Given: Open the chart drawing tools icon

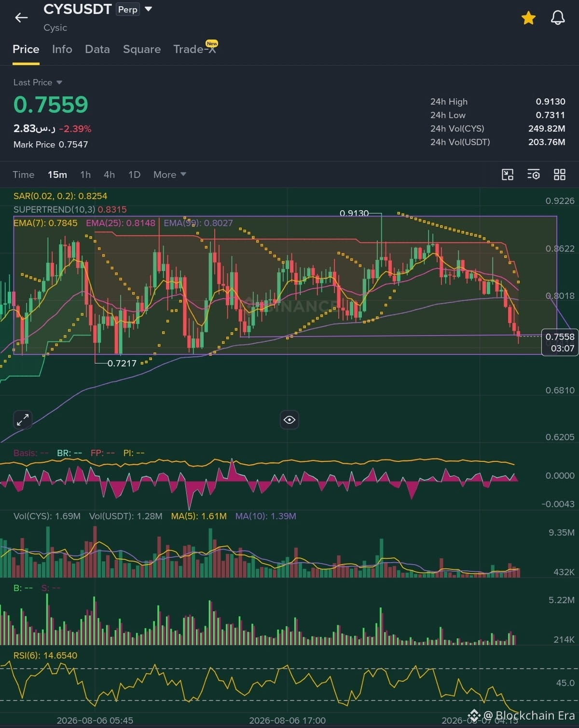Looking at the screenshot, I should (x=508, y=175).
